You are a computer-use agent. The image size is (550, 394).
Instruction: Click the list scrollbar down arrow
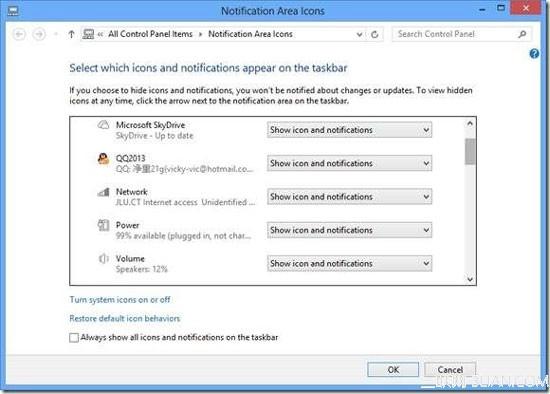coord(470,280)
